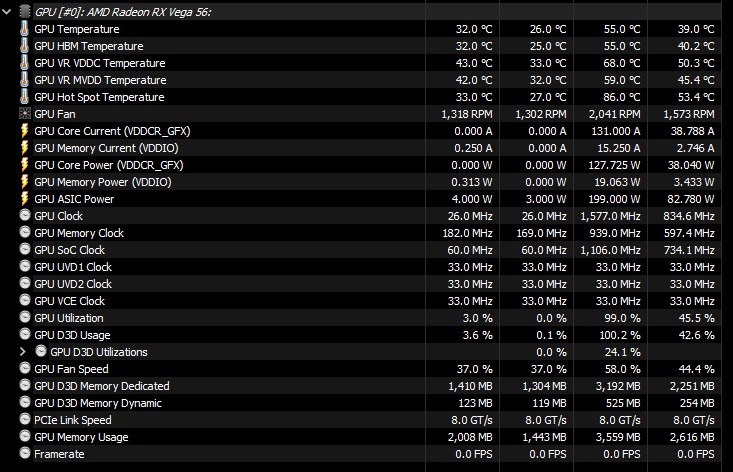This screenshot has height=472, width=733.
Task: Select the GPU Temperature sensor label
Action: 77,29
